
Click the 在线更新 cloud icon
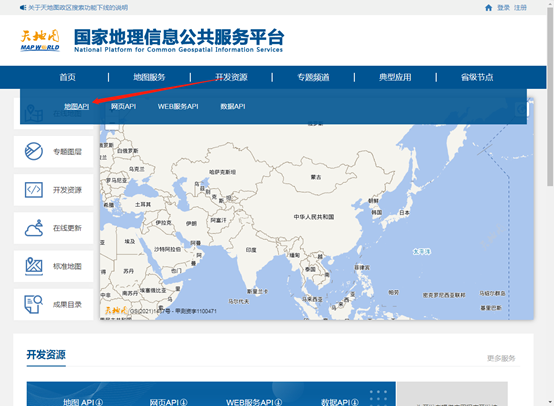[34, 228]
